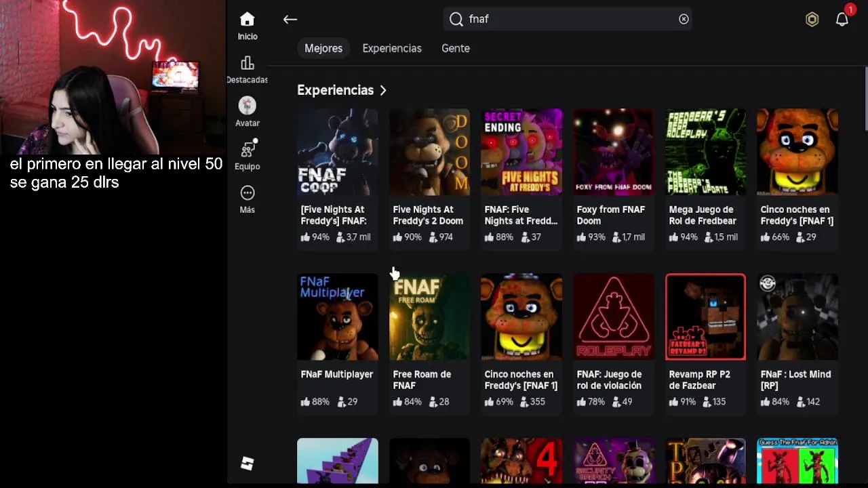Open the Security Breach thumbnail
Viewport: 868px width, 488px height.
point(614,461)
